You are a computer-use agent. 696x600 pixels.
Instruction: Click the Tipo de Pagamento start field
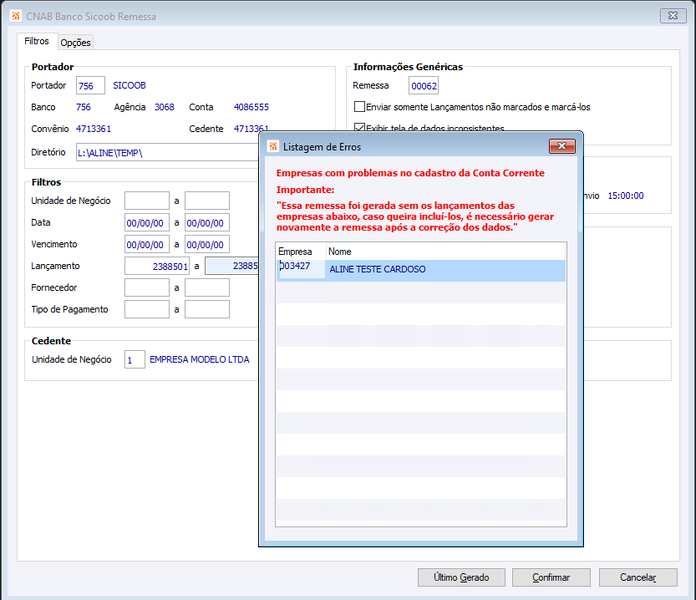pos(147,309)
